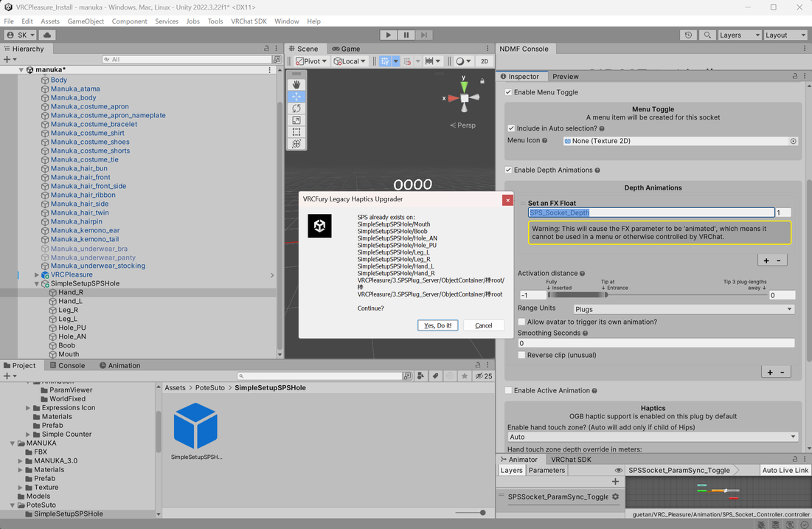This screenshot has height=529, width=812.
Task: Open the undo history icon
Action: (x=688, y=35)
